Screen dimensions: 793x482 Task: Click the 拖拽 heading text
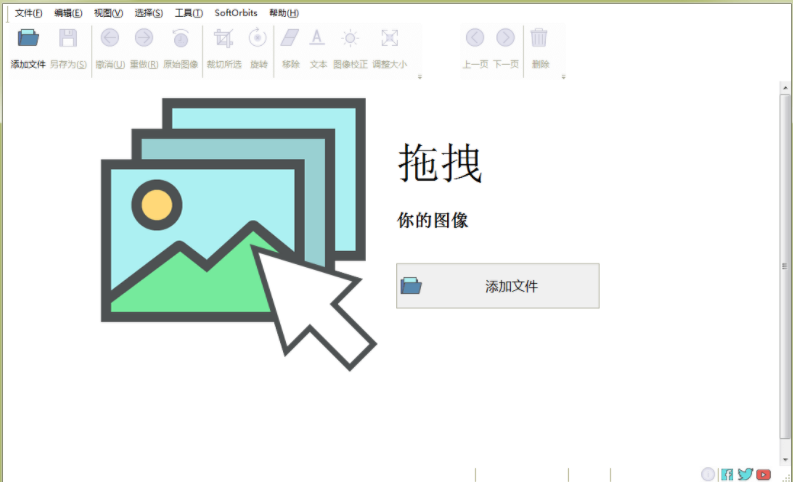pyautogui.click(x=440, y=162)
